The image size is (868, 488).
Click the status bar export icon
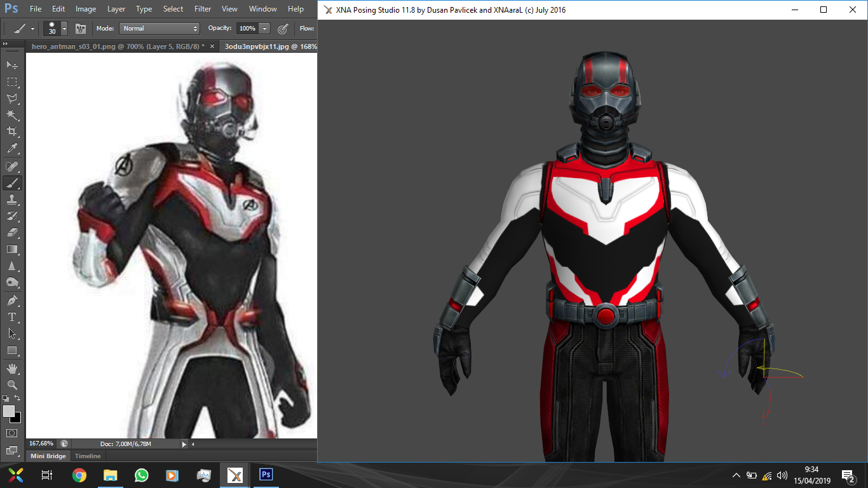pyautogui.click(x=64, y=444)
